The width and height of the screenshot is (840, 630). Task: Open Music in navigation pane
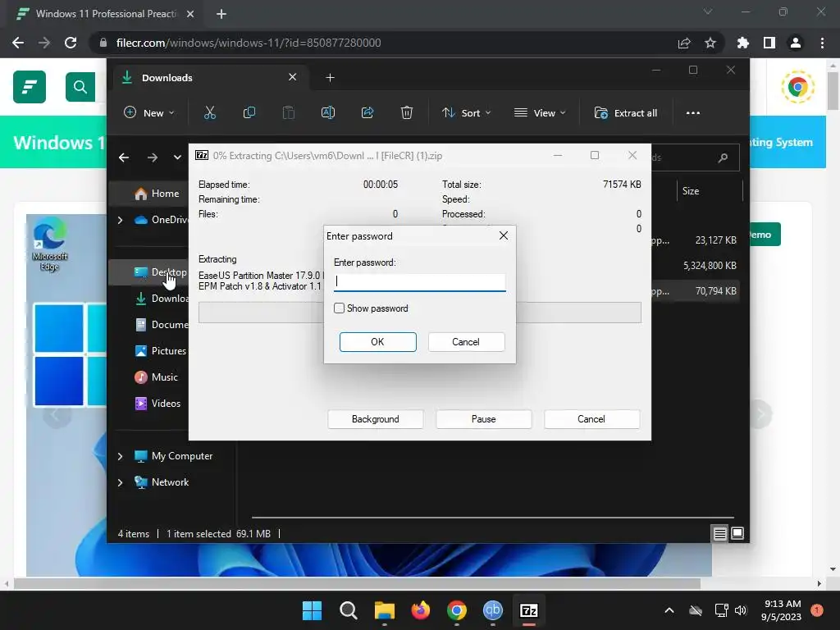click(x=156, y=377)
